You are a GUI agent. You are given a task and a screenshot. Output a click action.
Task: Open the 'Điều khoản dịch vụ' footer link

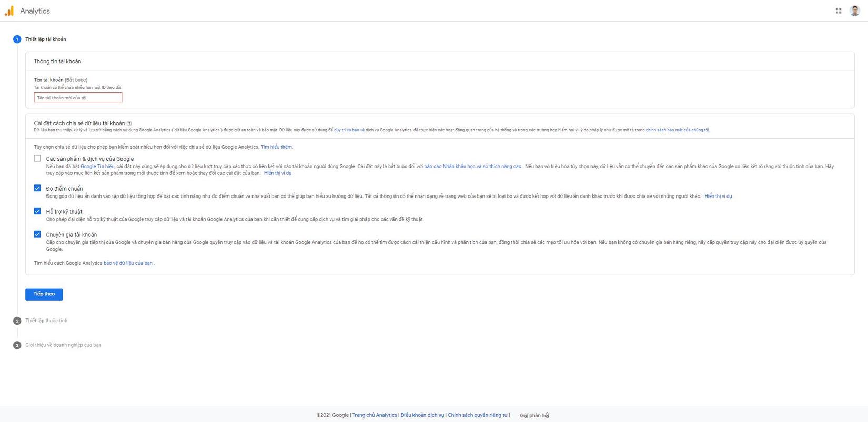coord(422,415)
